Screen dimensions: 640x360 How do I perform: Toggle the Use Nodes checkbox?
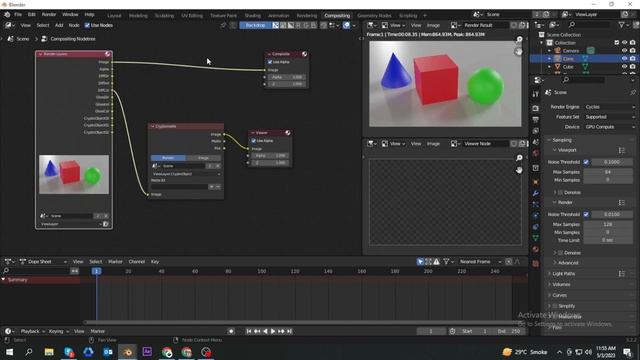87,25
